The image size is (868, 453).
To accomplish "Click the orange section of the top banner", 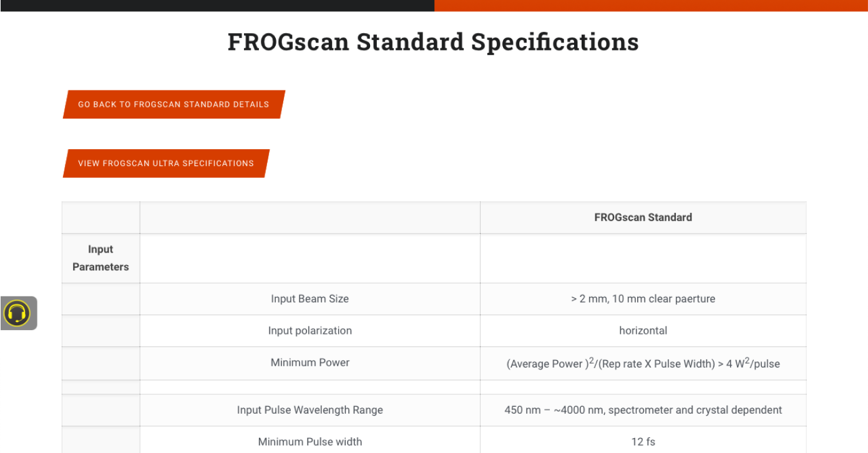I will 655,6.
